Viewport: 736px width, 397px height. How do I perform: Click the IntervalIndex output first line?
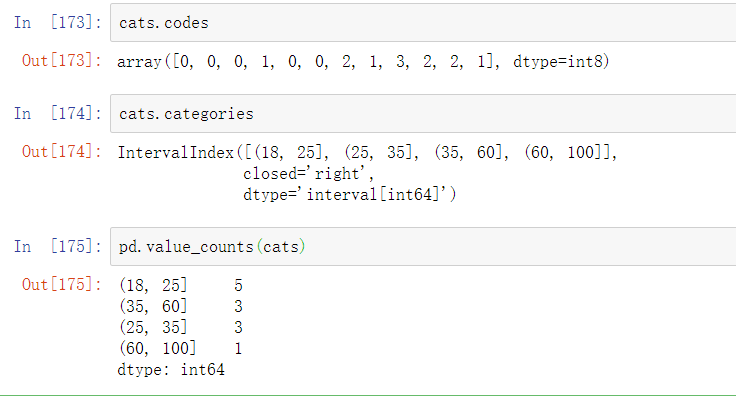[367, 153]
